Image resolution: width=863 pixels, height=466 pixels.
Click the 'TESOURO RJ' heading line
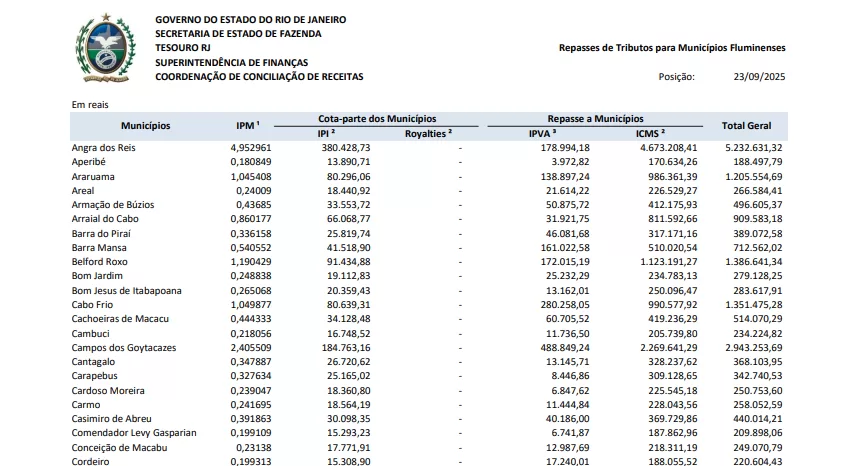pos(184,47)
